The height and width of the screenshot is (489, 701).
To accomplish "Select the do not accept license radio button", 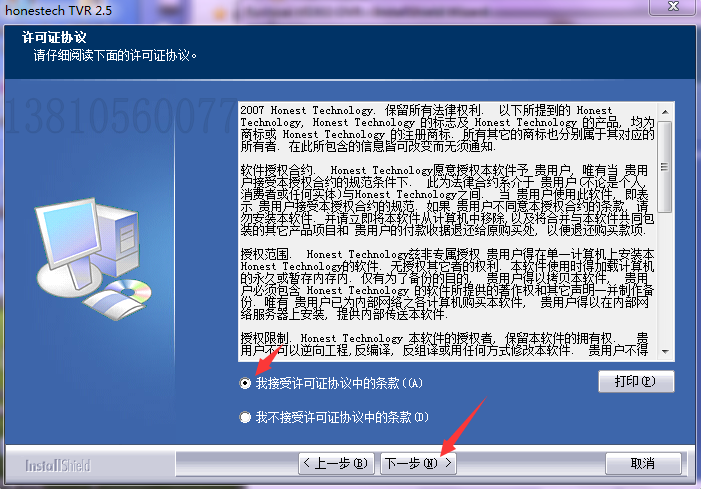I will [x=245, y=417].
